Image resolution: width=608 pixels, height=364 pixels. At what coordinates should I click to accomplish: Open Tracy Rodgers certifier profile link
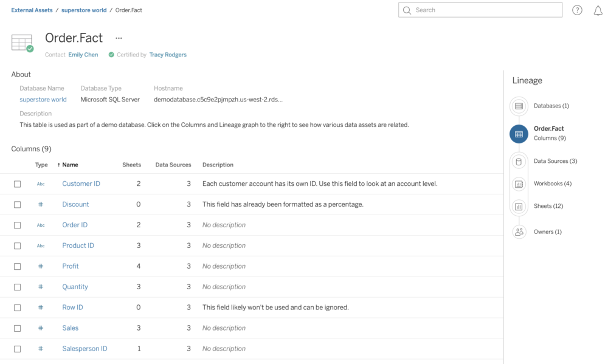(x=168, y=55)
